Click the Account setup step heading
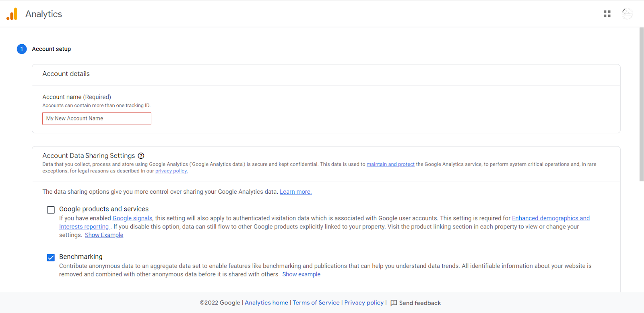Image resolution: width=644 pixels, height=313 pixels. tap(52, 49)
